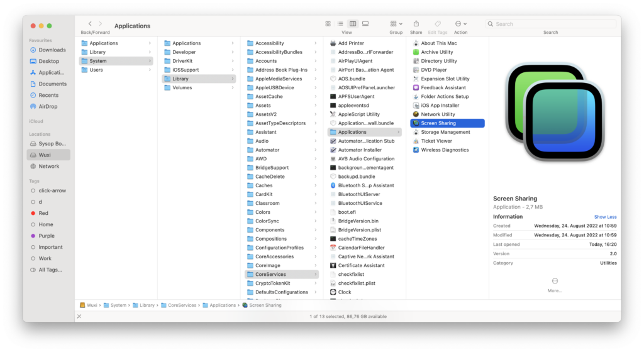This screenshot has height=352, width=644.
Task: Open All Tags... in the sidebar
Action: point(48,270)
